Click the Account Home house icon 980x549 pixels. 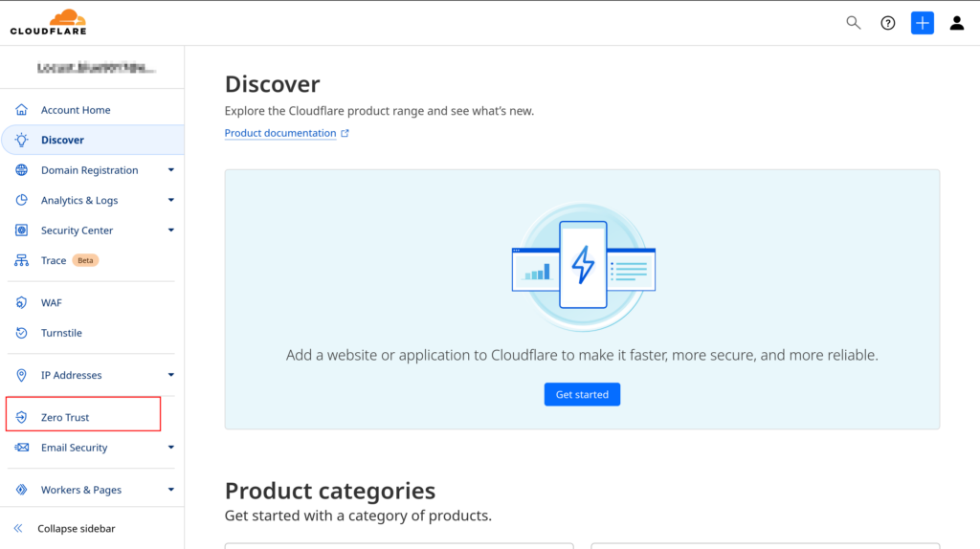point(21,110)
